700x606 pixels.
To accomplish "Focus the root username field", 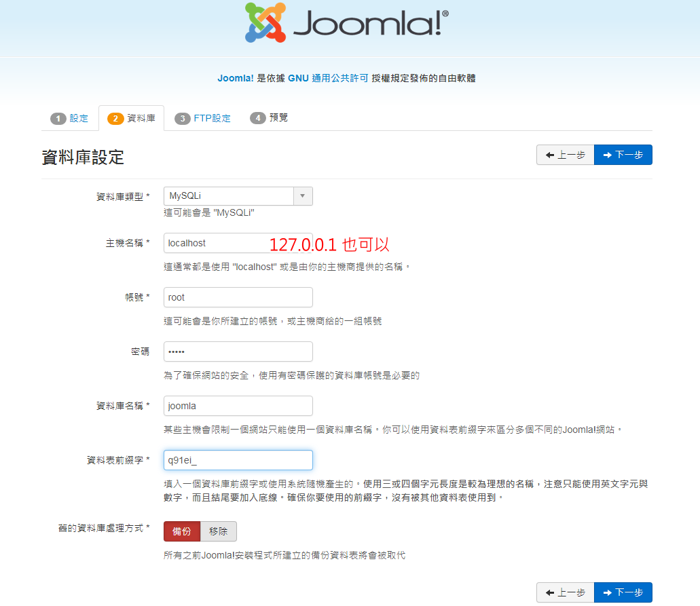I will coord(238,297).
